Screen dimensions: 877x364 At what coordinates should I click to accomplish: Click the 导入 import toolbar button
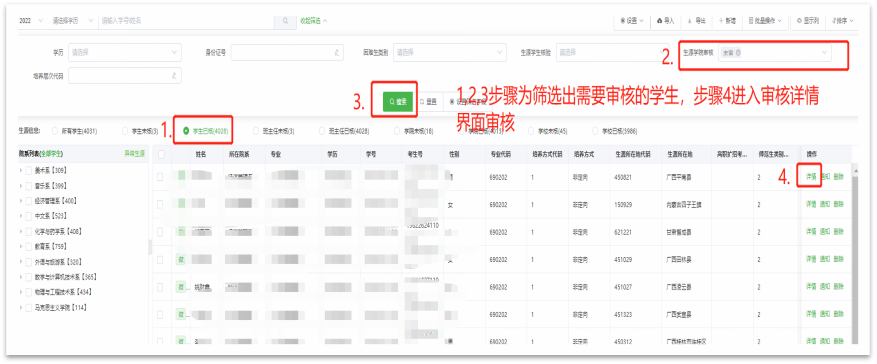click(x=665, y=21)
